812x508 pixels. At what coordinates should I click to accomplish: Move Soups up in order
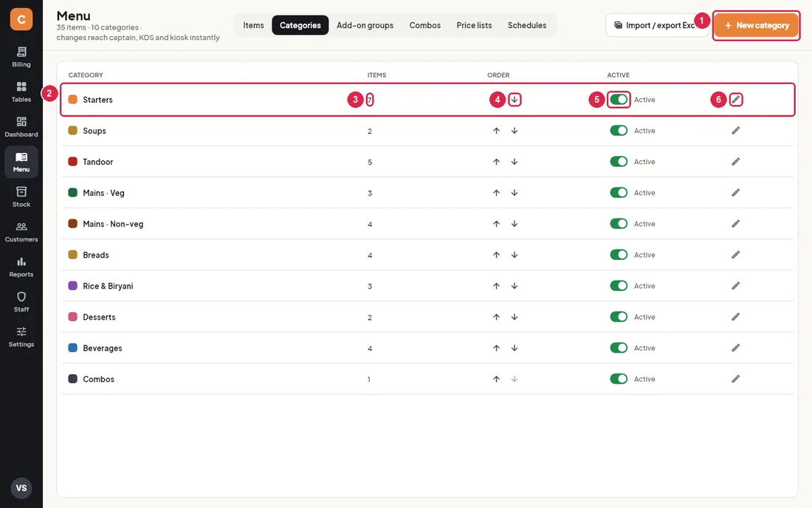click(496, 131)
